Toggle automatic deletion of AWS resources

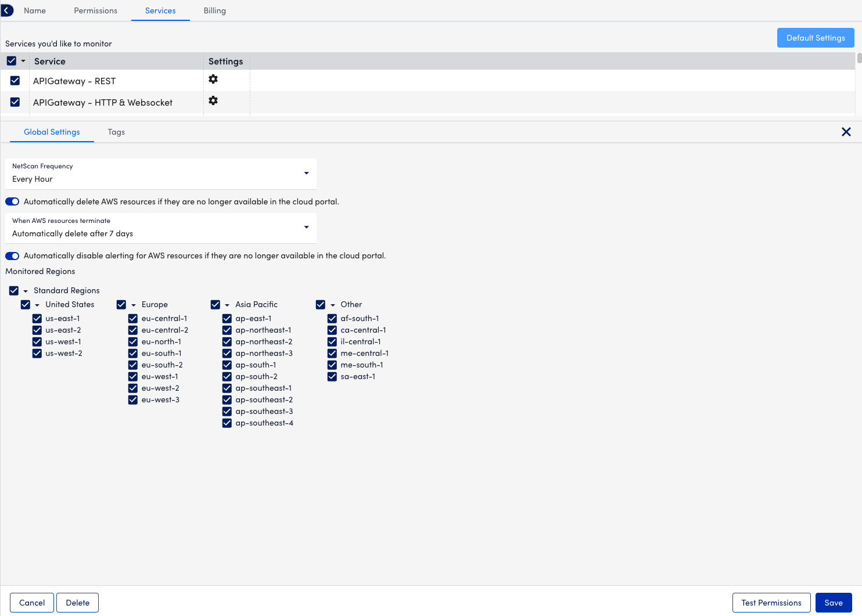12,201
